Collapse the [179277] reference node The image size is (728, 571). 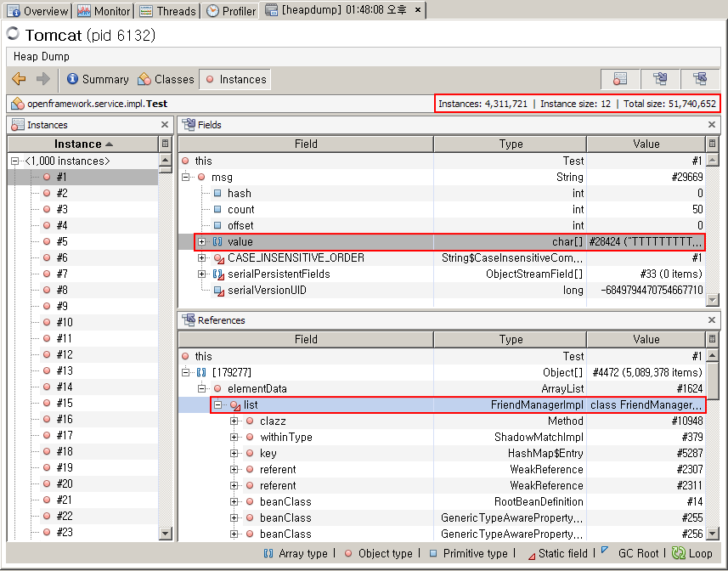coord(186,372)
